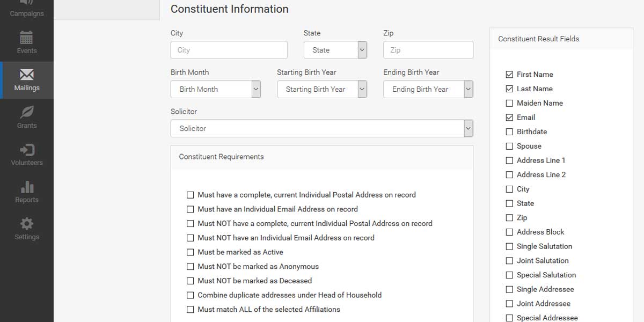
Task: Open the Events calendar icon
Action: coord(26,38)
